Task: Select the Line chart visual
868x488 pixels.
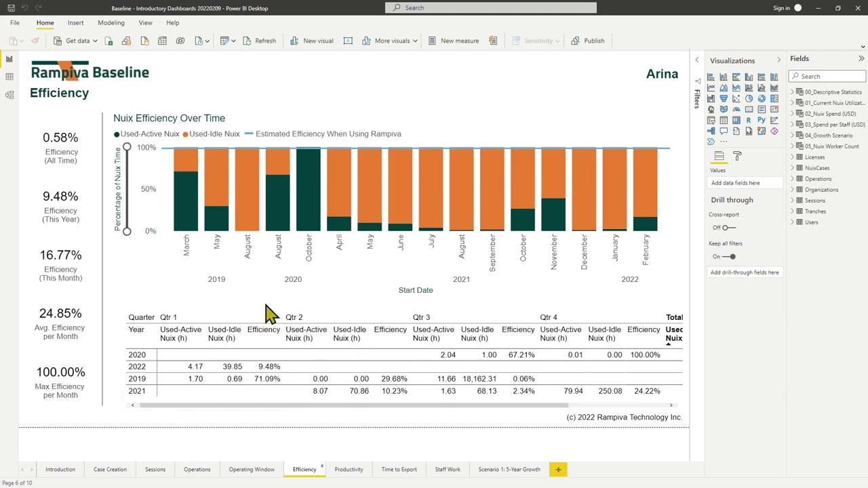Action: tap(711, 88)
